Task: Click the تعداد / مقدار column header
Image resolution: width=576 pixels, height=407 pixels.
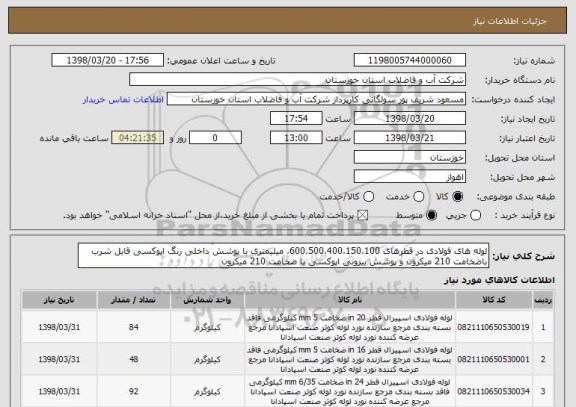Action: 134,300
